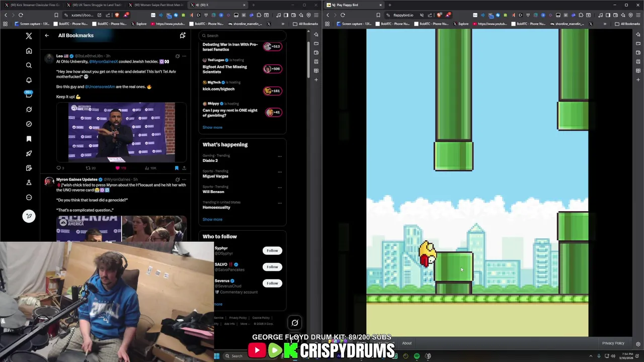Play the video thumbnail in Leo's post
The height and width of the screenshot is (362, 644).
click(122, 132)
